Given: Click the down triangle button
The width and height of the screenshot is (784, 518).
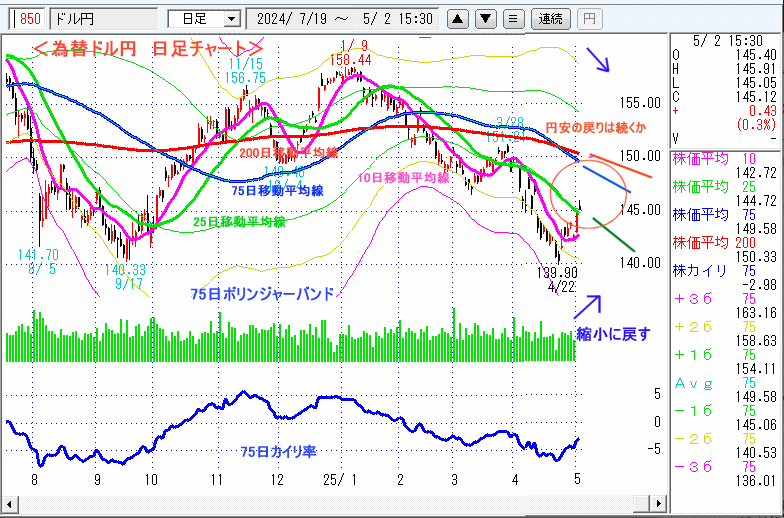Looking at the screenshot, I should (x=485, y=20).
